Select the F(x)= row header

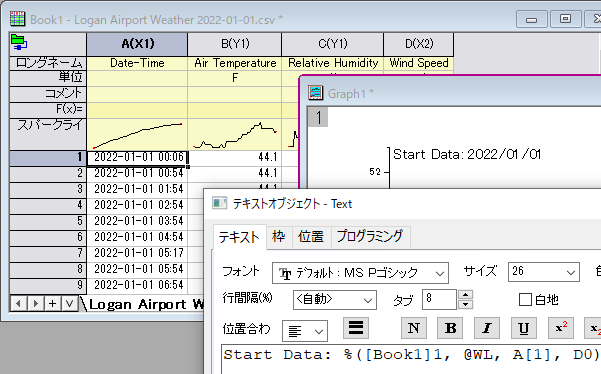48,110
